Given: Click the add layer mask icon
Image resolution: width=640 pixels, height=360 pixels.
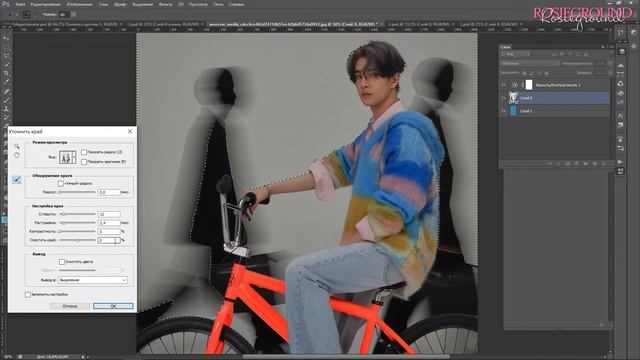Looking at the screenshot, I should [x=568, y=164].
